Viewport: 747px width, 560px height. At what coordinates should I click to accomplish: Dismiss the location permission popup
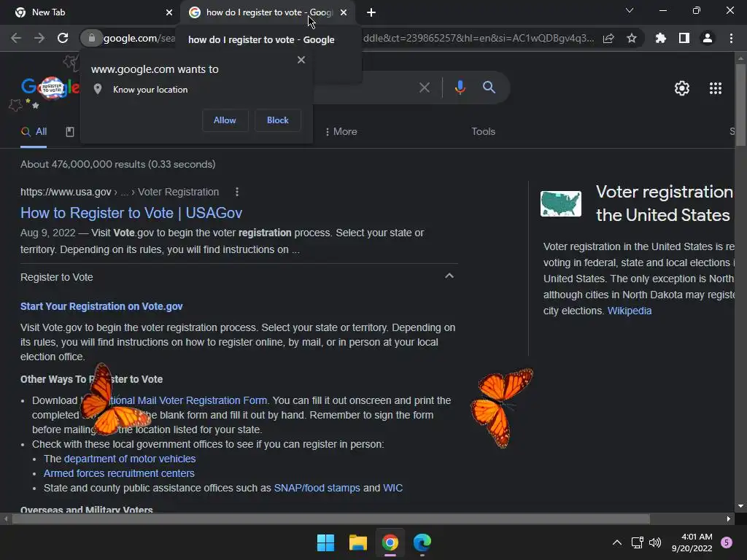(x=301, y=60)
